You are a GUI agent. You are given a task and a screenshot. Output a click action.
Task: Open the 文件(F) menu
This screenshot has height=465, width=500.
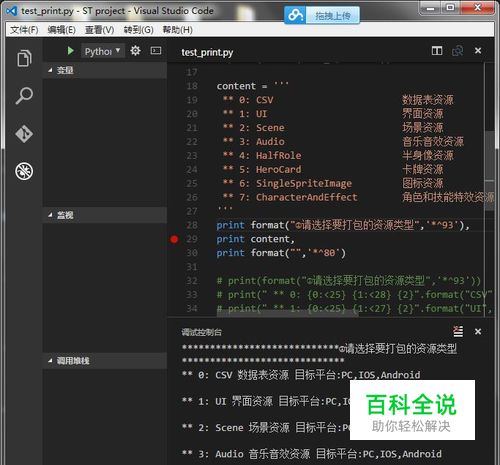(24, 30)
